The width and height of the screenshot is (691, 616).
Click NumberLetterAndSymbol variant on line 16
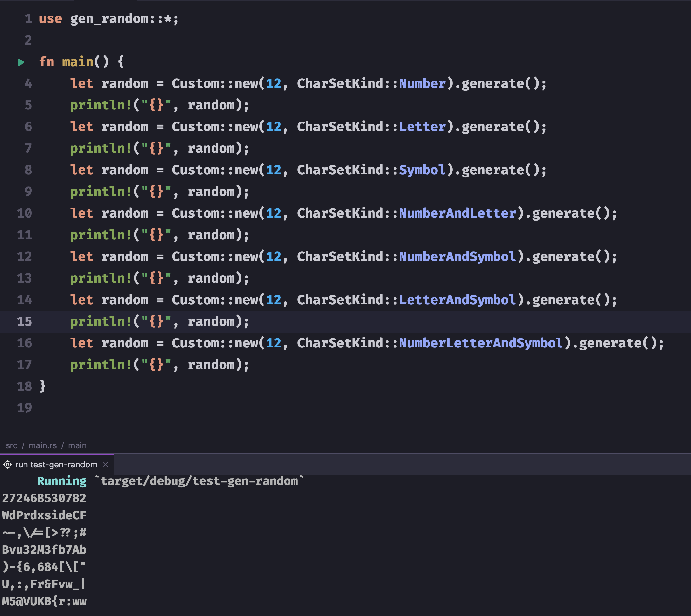coord(481,344)
